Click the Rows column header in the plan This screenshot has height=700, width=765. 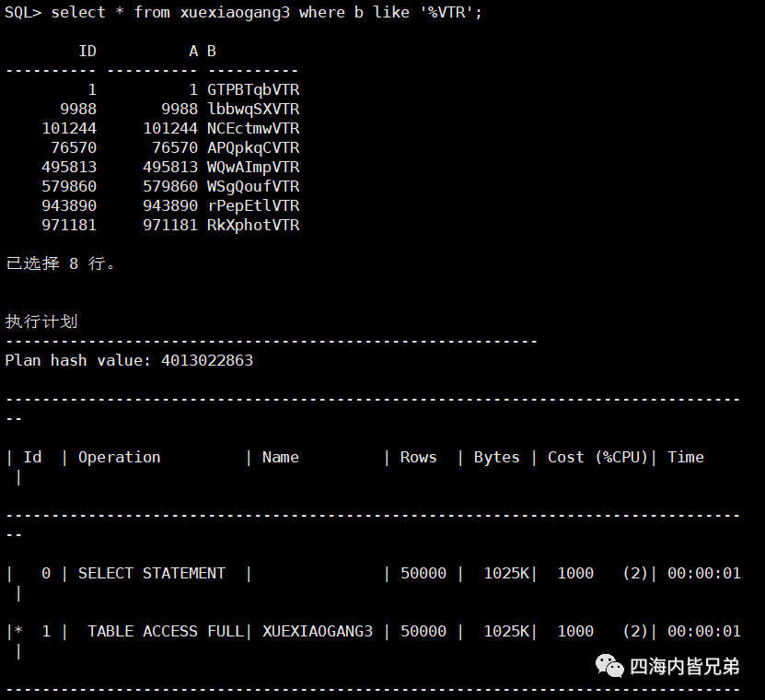point(419,458)
